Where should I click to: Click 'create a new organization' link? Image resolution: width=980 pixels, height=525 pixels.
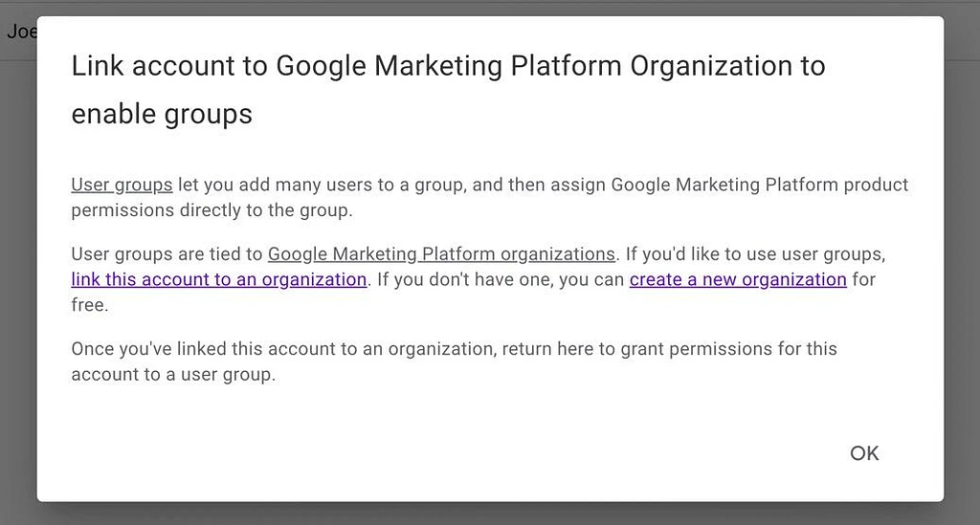(x=738, y=279)
